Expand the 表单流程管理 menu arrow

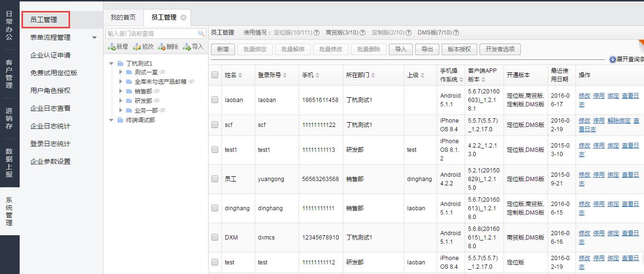coord(94,38)
